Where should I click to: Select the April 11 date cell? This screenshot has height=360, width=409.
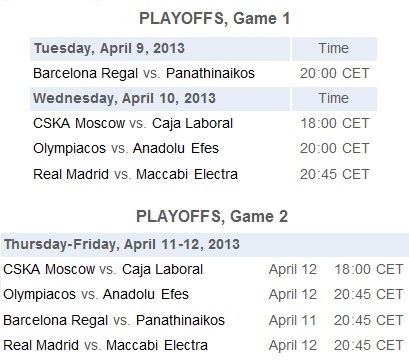(x=292, y=320)
